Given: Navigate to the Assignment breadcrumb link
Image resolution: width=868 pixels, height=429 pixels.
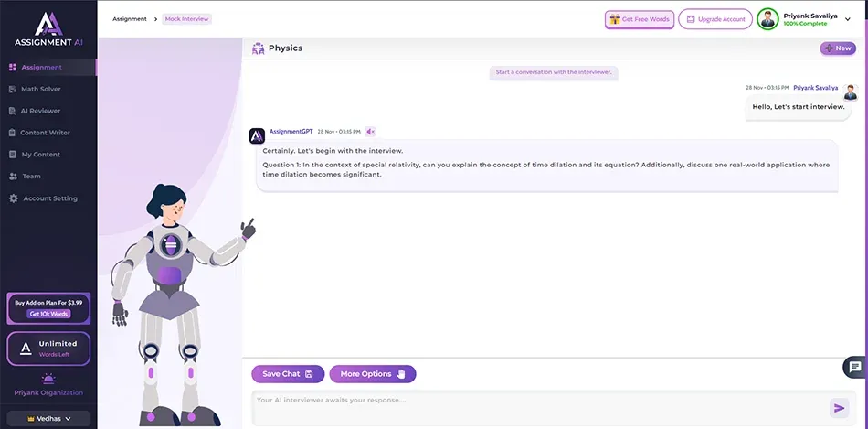Looking at the screenshot, I should tap(130, 19).
